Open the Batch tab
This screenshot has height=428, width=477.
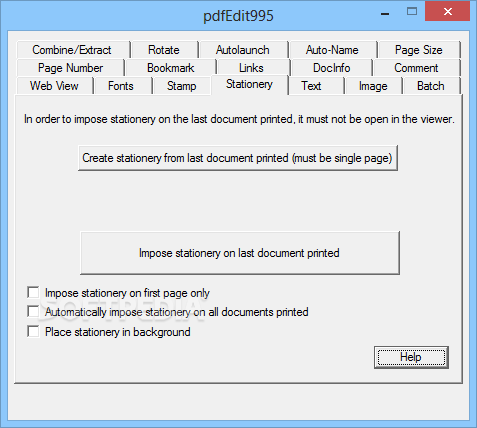tap(431, 86)
